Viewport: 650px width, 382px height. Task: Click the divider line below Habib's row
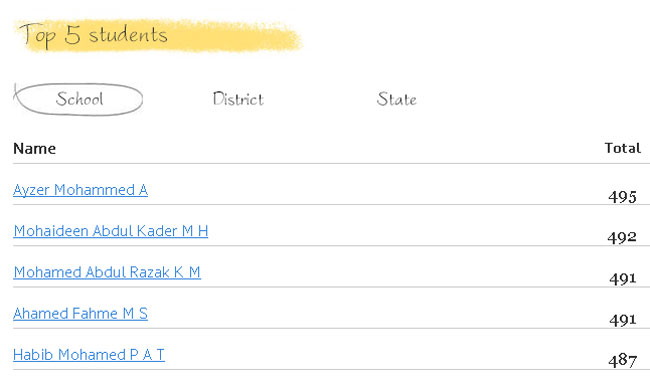[331, 369]
